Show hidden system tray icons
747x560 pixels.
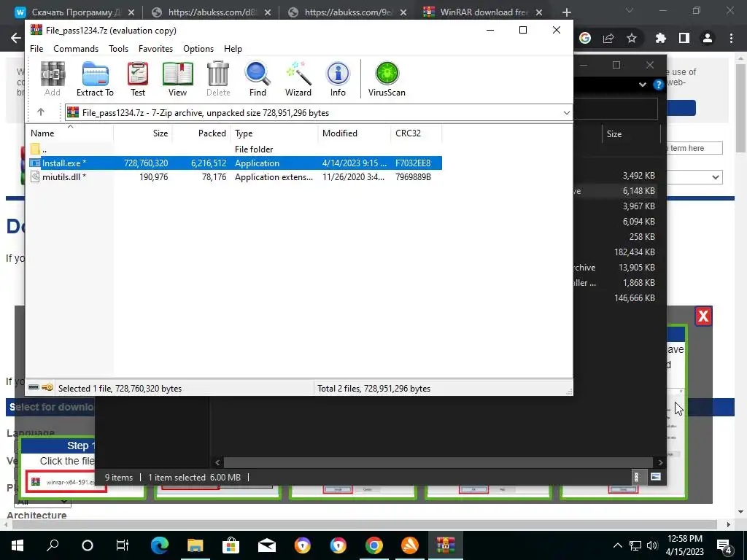pos(617,545)
